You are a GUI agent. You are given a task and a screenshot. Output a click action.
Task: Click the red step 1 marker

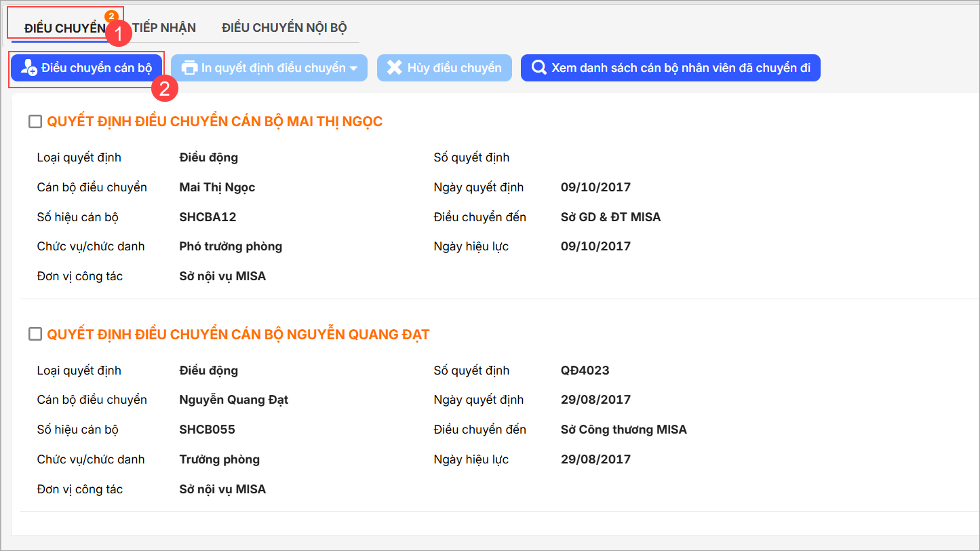pyautogui.click(x=119, y=34)
